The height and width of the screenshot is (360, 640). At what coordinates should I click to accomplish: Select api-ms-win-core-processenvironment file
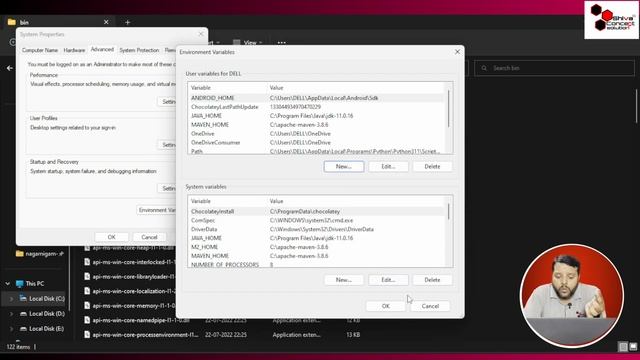(141, 335)
